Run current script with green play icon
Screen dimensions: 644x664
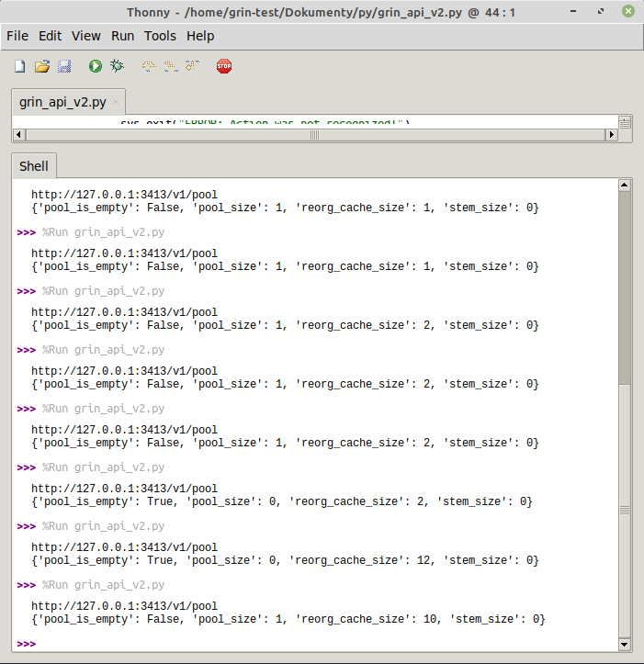pos(95,66)
